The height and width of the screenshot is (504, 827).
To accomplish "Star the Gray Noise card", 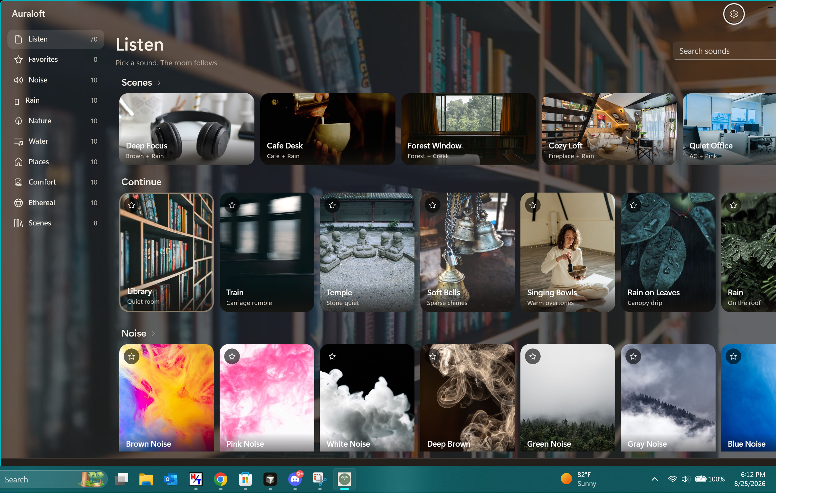I will click(x=633, y=357).
